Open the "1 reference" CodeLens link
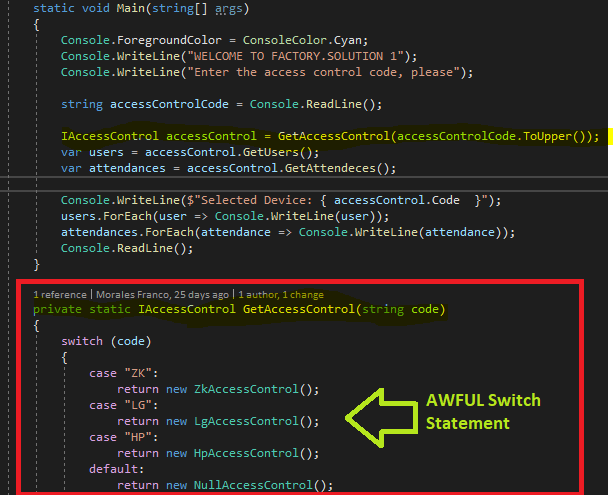This screenshot has height=495, width=613. (x=60, y=294)
